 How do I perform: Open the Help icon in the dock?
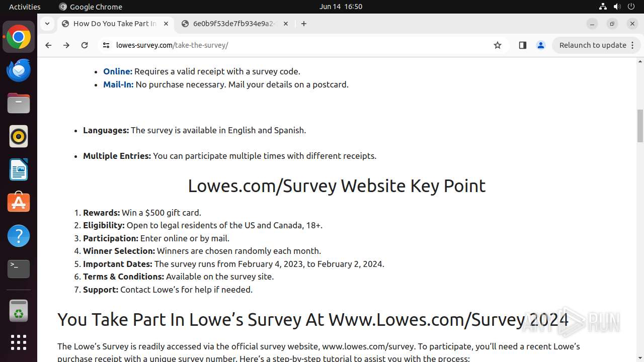tap(19, 236)
